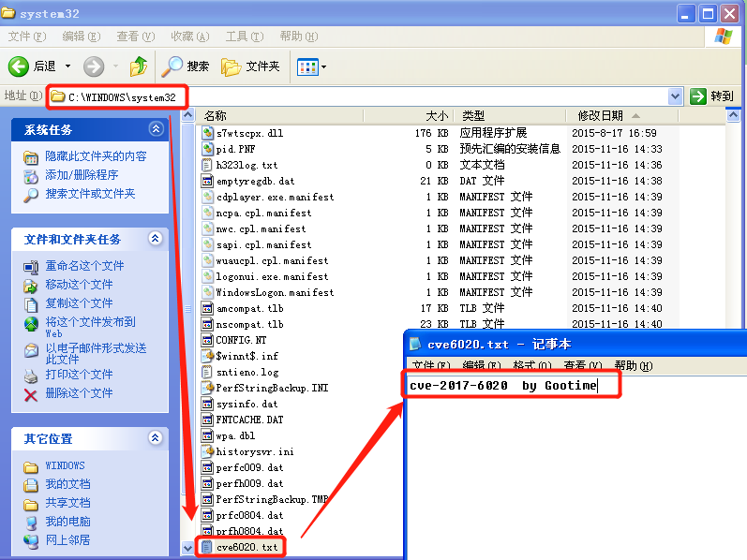
Task: Click the Up folder toolbar icon
Action: pyautogui.click(x=139, y=66)
